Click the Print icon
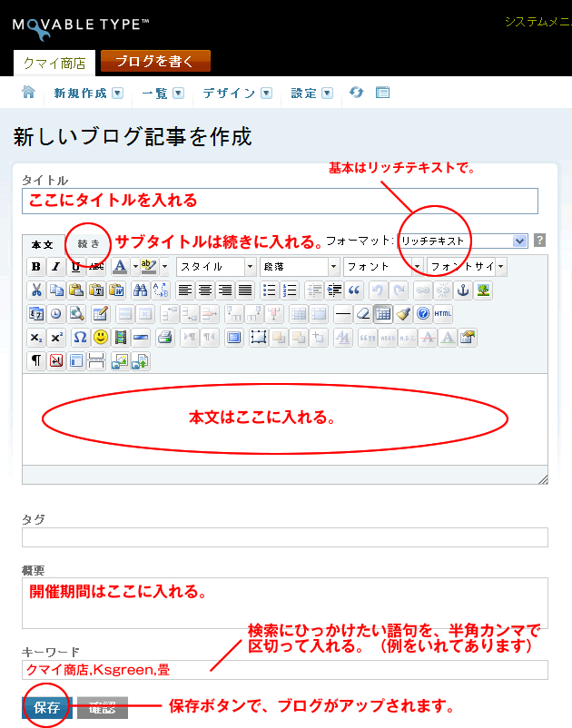 click(x=165, y=338)
